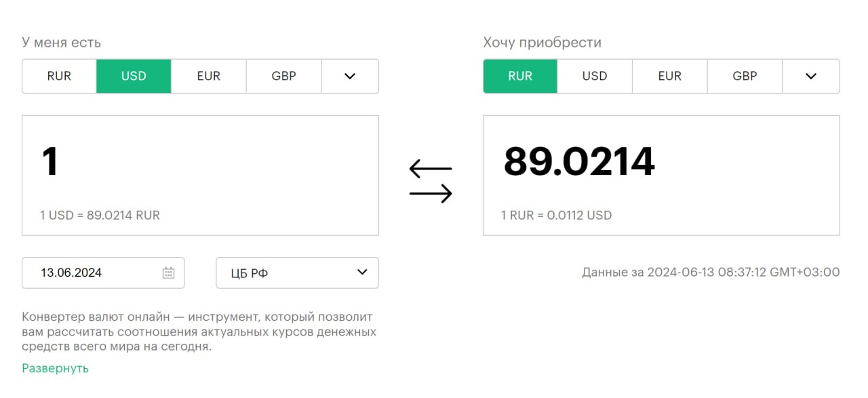868x398 pixels.
Task: Click the "1 USD = 89.0214 RUR" rate text
Action: click(x=100, y=216)
